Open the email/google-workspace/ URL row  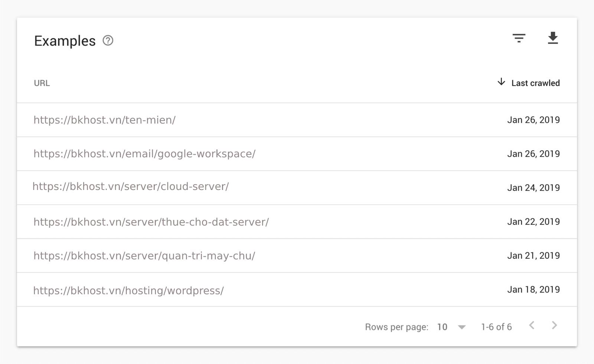click(x=297, y=154)
